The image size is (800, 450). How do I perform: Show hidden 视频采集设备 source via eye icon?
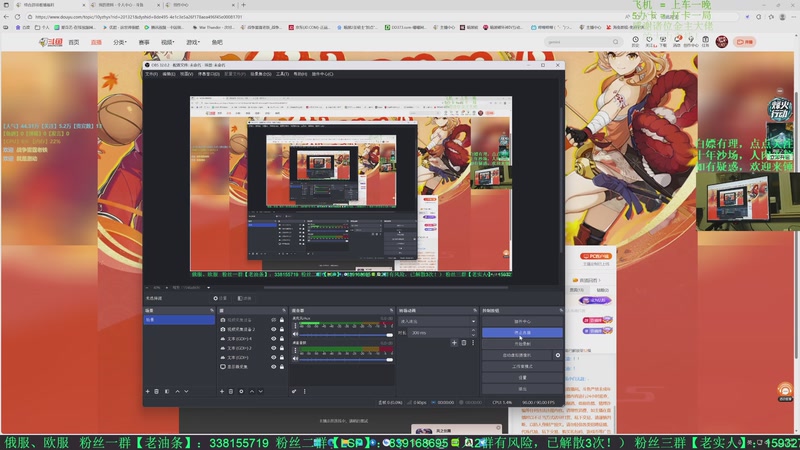point(273,320)
